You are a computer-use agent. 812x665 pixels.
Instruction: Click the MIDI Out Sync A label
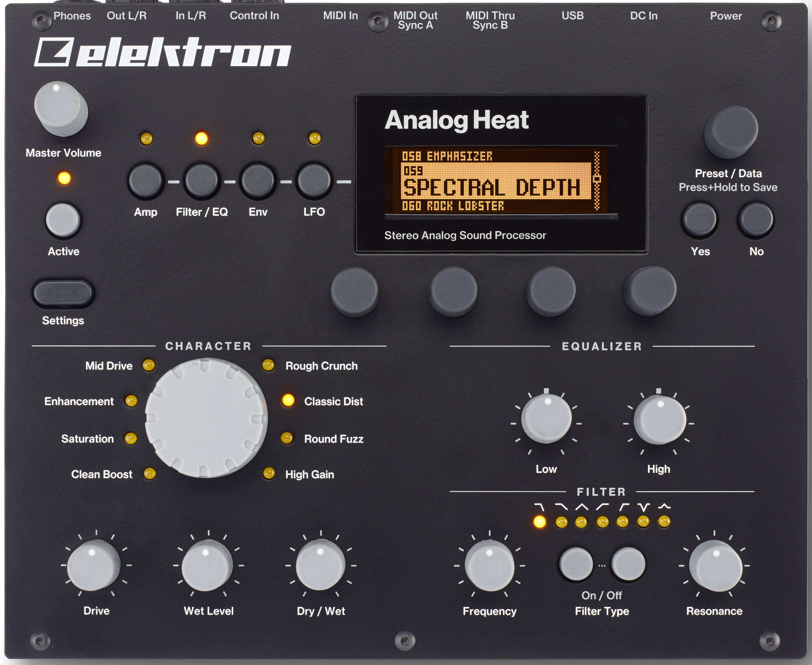[415, 20]
